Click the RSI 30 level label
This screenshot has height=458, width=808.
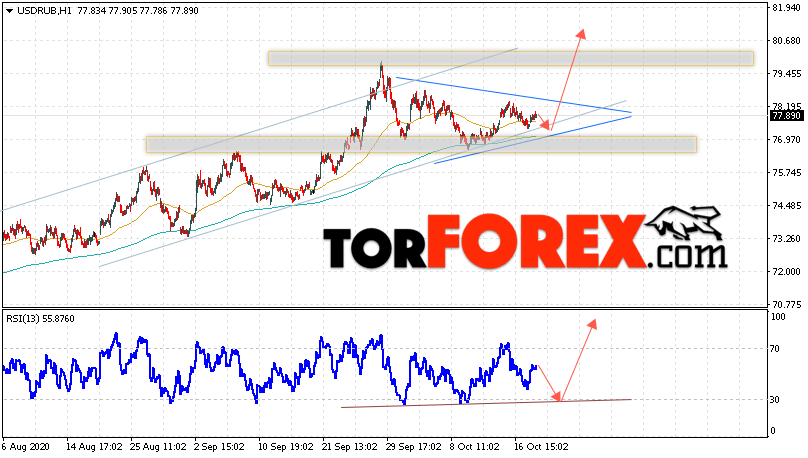tap(774, 400)
